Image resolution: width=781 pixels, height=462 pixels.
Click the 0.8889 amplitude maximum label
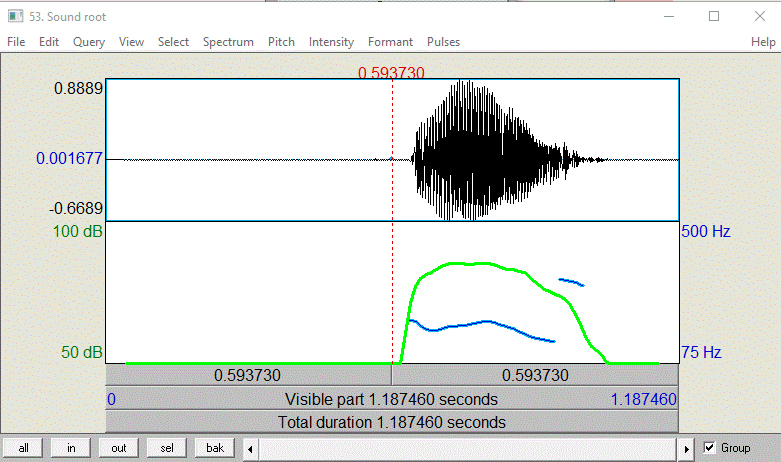pos(78,89)
